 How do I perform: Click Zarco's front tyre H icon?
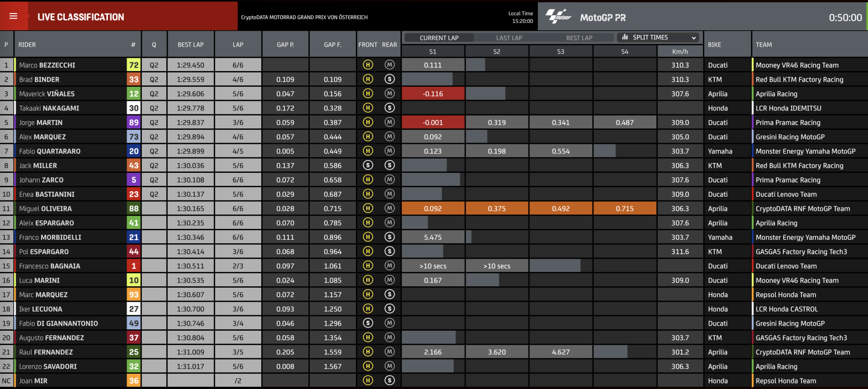pyautogui.click(x=368, y=180)
